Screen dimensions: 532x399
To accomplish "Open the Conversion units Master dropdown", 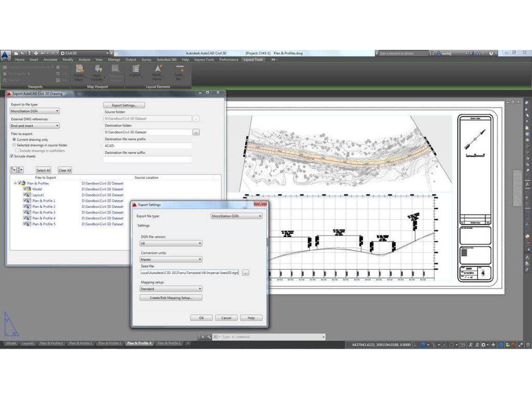I will 171,259.
